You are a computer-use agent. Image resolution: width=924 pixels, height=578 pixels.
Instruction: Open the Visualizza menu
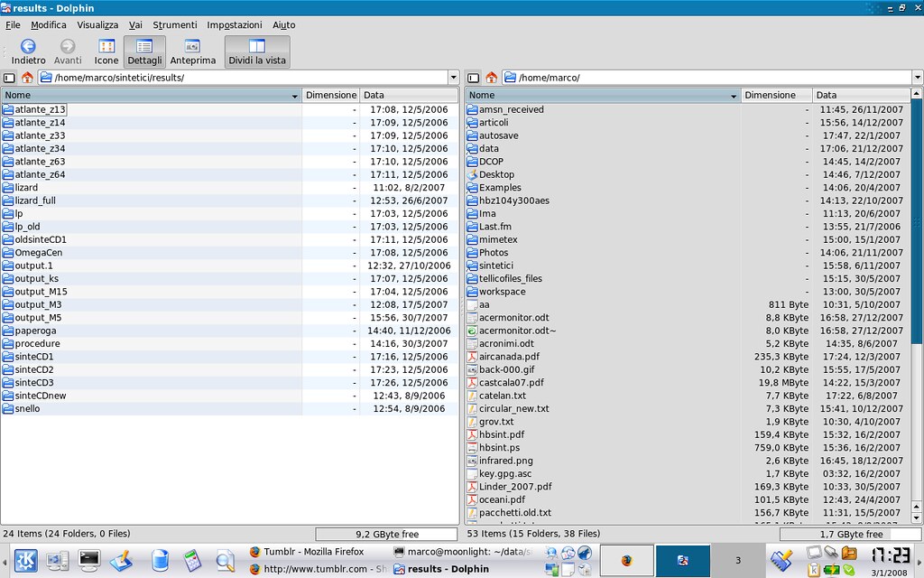[x=97, y=24]
